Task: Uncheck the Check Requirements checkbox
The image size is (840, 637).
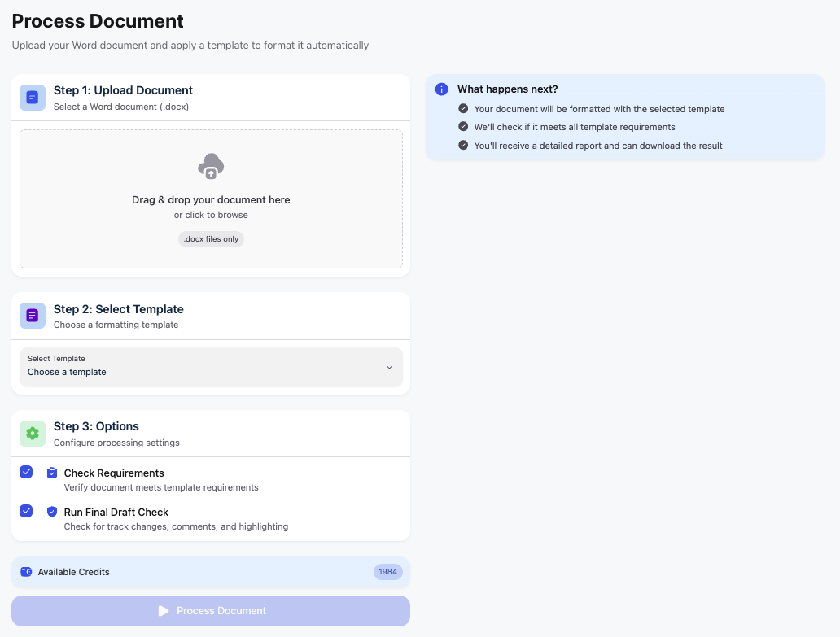Action: click(26, 472)
